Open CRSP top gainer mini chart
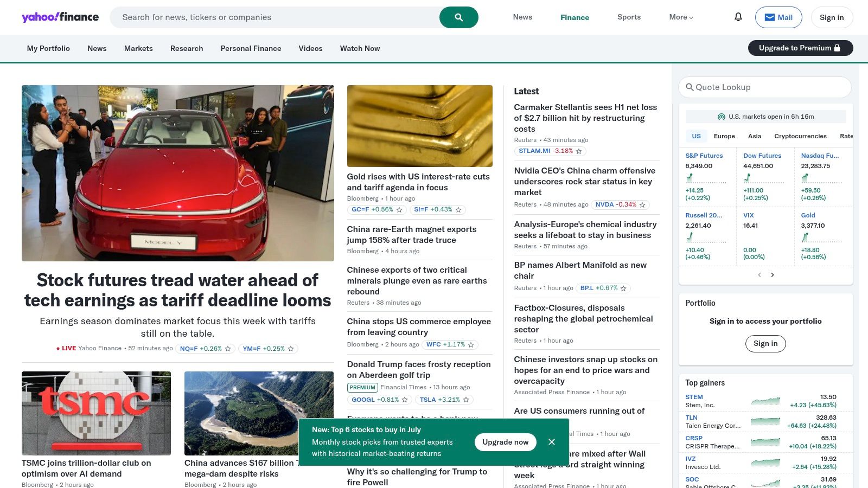This screenshot has height=488, width=868. (765, 442)
